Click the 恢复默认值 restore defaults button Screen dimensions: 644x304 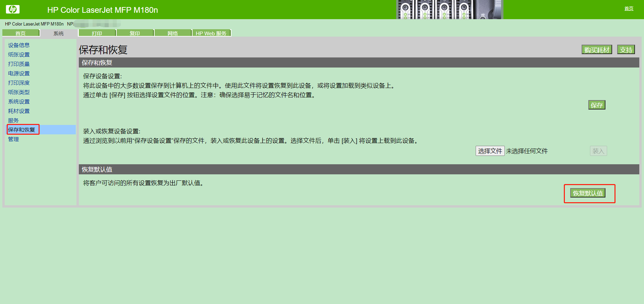(x=588, y=193)
